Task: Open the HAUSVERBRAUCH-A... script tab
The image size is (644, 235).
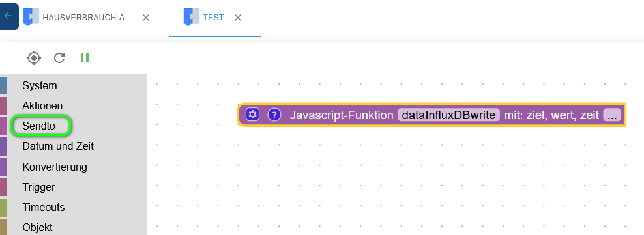Action: coord(87,18)
